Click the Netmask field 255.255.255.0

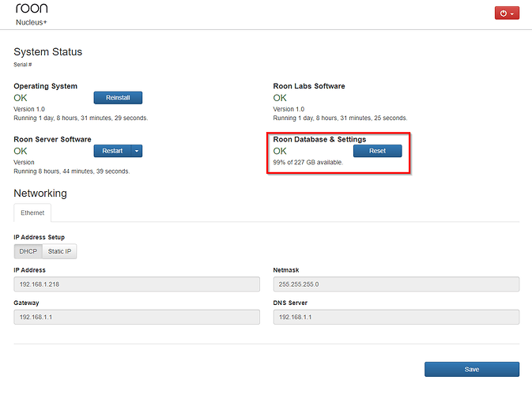coord(396,284)
